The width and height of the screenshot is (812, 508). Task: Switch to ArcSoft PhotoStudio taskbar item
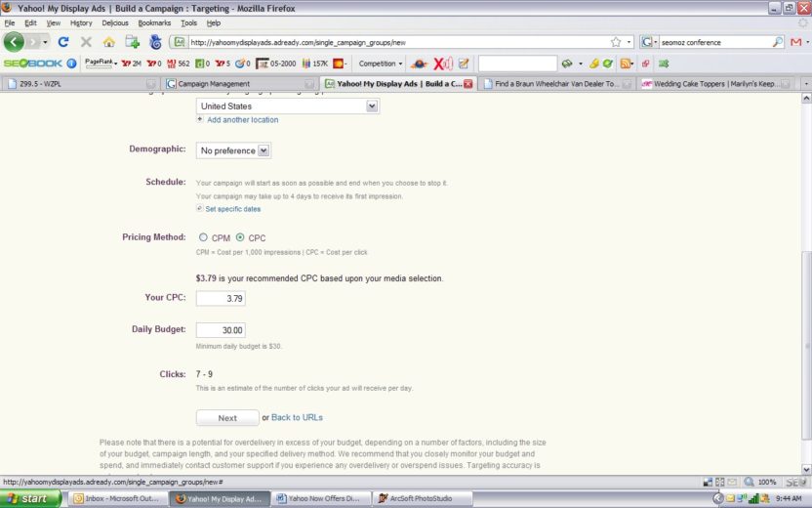(424, 498)
